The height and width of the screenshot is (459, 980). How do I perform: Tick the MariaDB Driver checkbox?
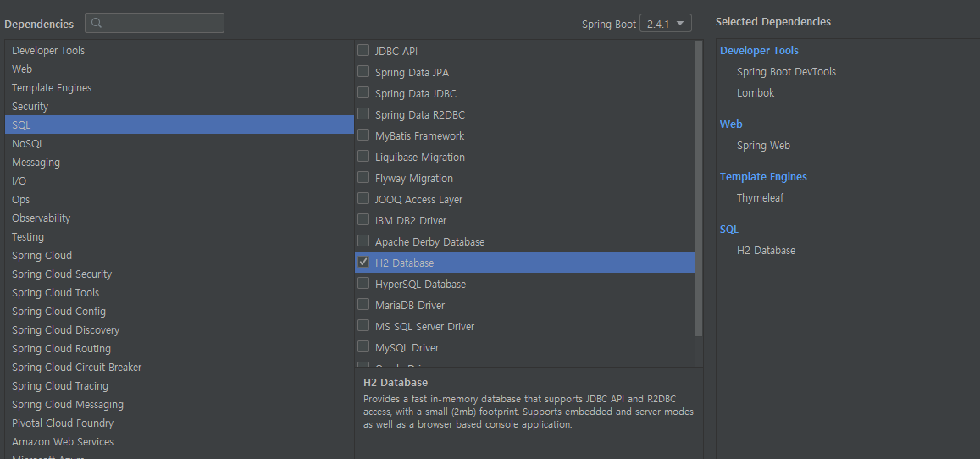pyautogui.click(x=363, y=305)
